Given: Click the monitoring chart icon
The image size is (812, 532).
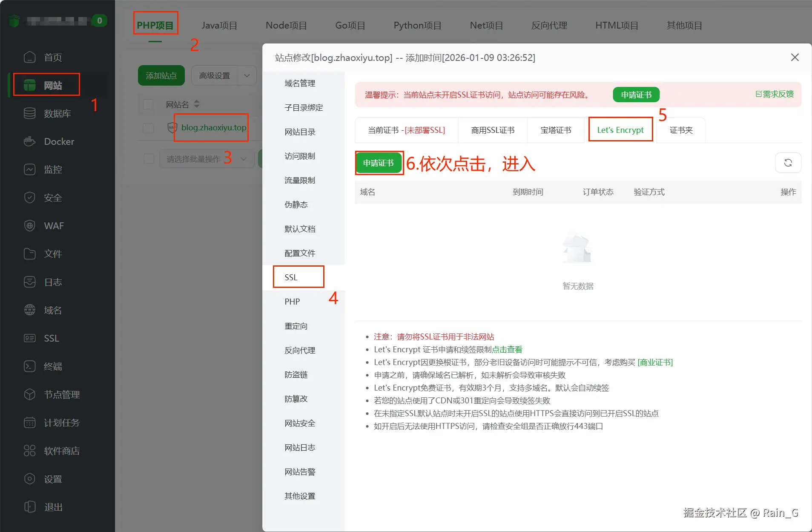Looking at the screenshot, I should click(x=29, y=170).
